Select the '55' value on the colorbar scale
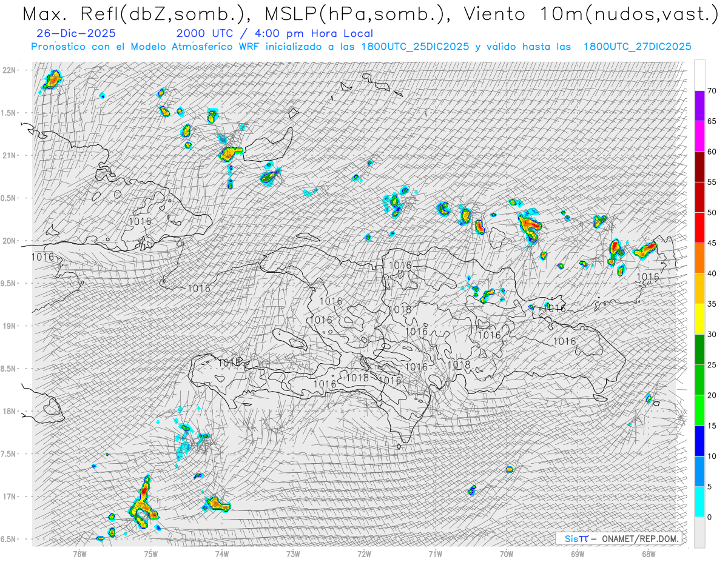728x562 pixels. (712, 182)
